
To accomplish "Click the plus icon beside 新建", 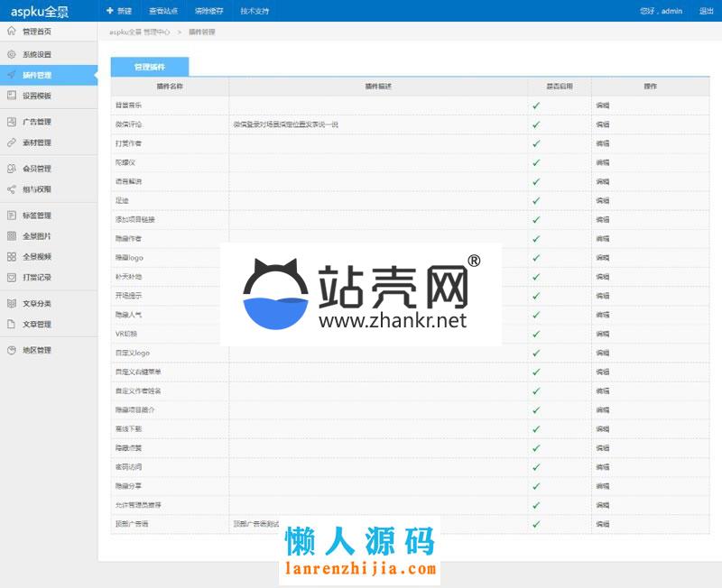I will tap(109, 11).
